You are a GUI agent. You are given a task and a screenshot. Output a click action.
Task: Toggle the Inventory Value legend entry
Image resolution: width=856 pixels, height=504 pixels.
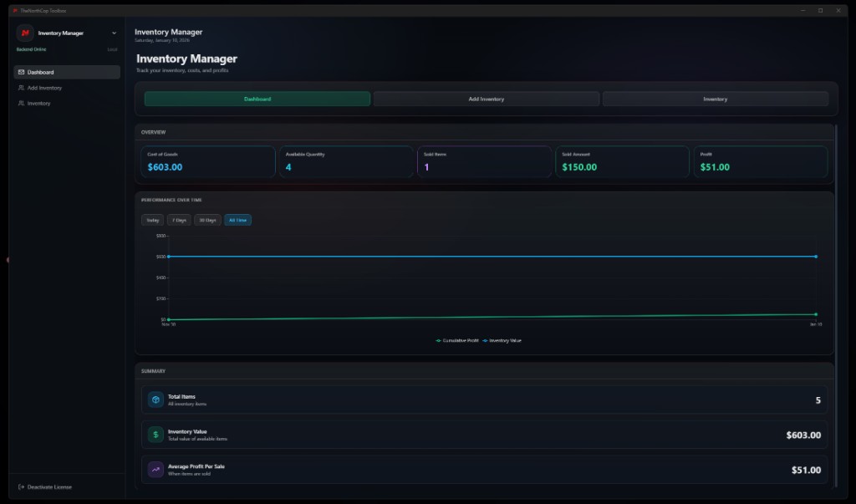pos(502,341)
